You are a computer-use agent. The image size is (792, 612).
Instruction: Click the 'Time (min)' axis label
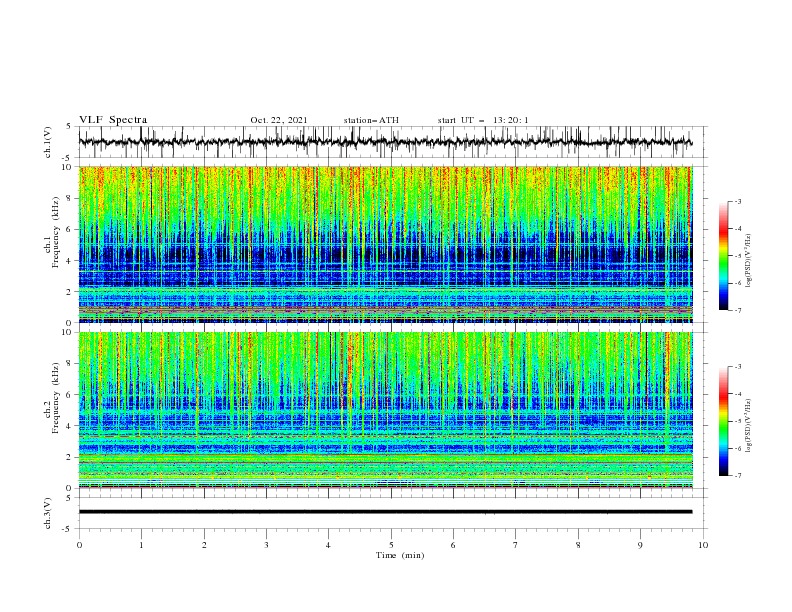pyautogui.click(x=400, y=555)
